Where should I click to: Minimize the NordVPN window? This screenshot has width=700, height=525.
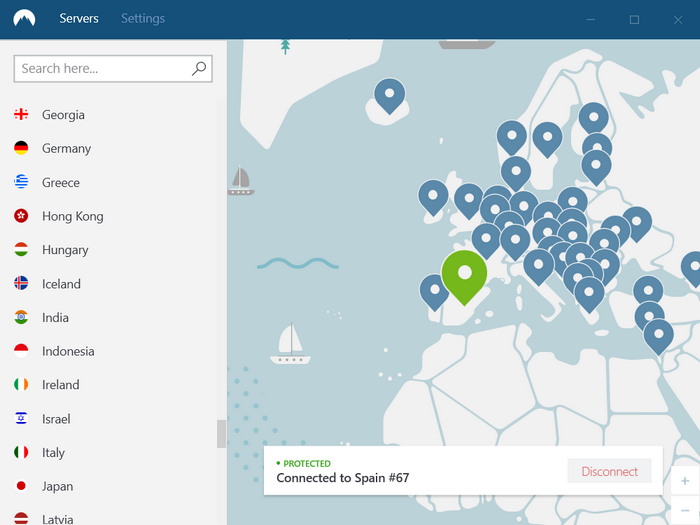pyautogui.click(x=591, y=20)
